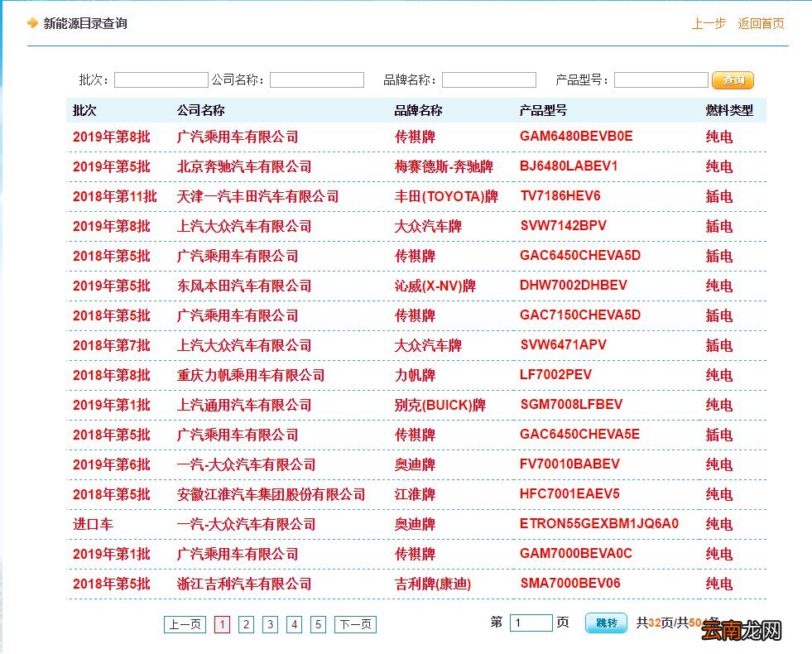
Task: Select page 5 in pagination
Action: pos(318,624)
